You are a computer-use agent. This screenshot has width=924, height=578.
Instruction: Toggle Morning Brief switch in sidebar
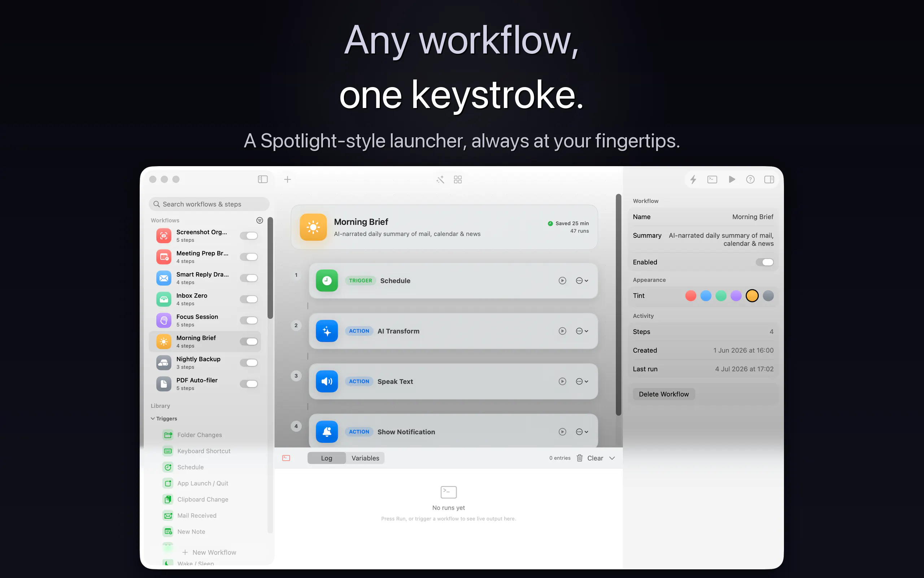point(249,341)
